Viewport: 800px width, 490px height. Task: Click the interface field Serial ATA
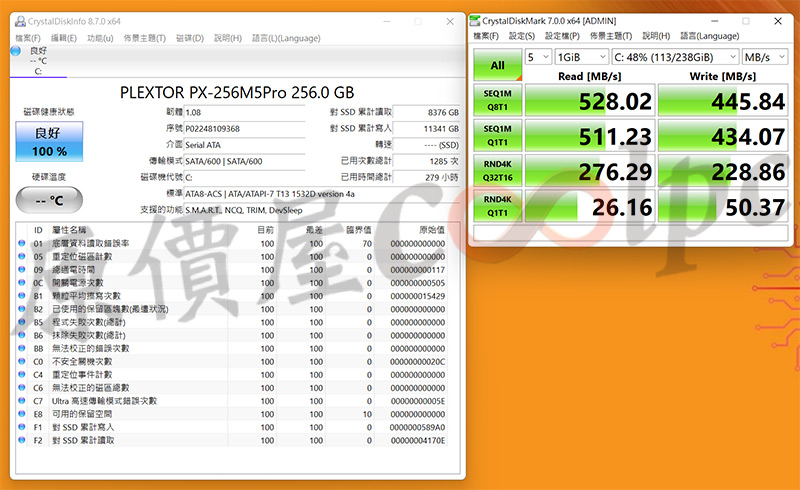244,145
